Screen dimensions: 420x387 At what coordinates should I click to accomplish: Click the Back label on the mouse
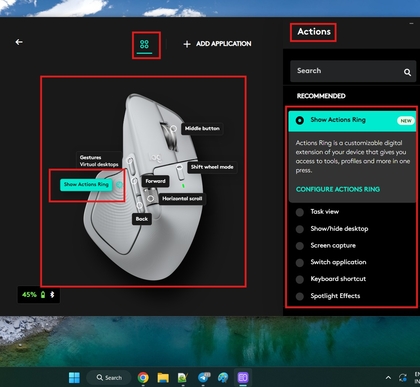coord(142,219)
